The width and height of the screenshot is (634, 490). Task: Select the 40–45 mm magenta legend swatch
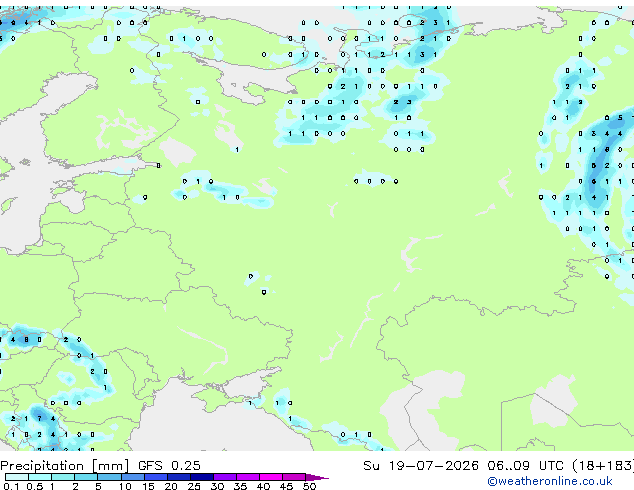(271, 477)
